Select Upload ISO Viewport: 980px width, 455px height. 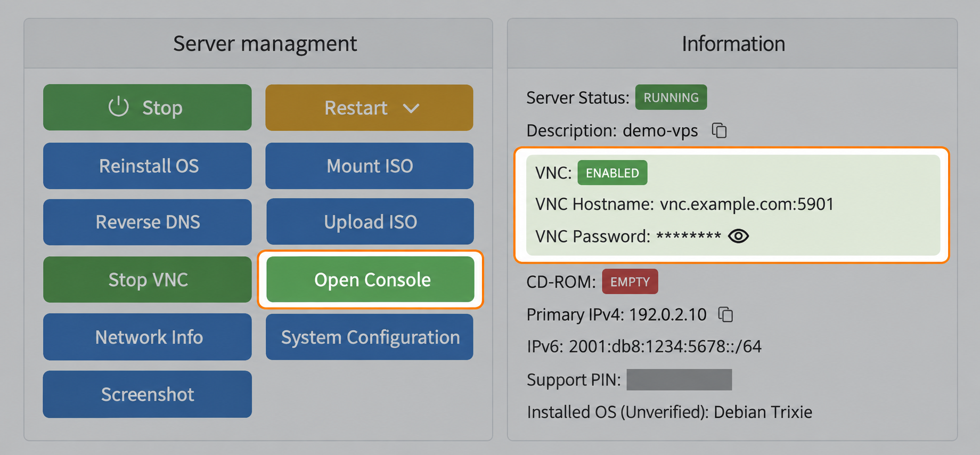[x=370, y=222]
